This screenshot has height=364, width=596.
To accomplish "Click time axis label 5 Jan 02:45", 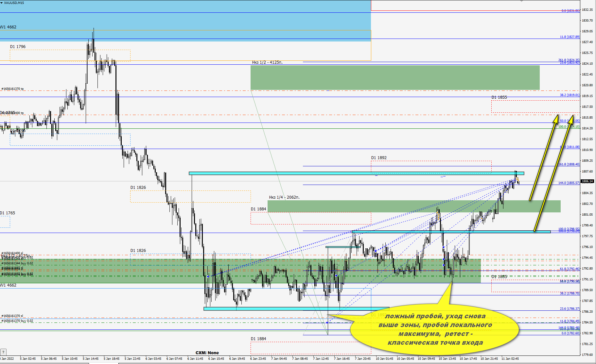I will pos(28,359).
